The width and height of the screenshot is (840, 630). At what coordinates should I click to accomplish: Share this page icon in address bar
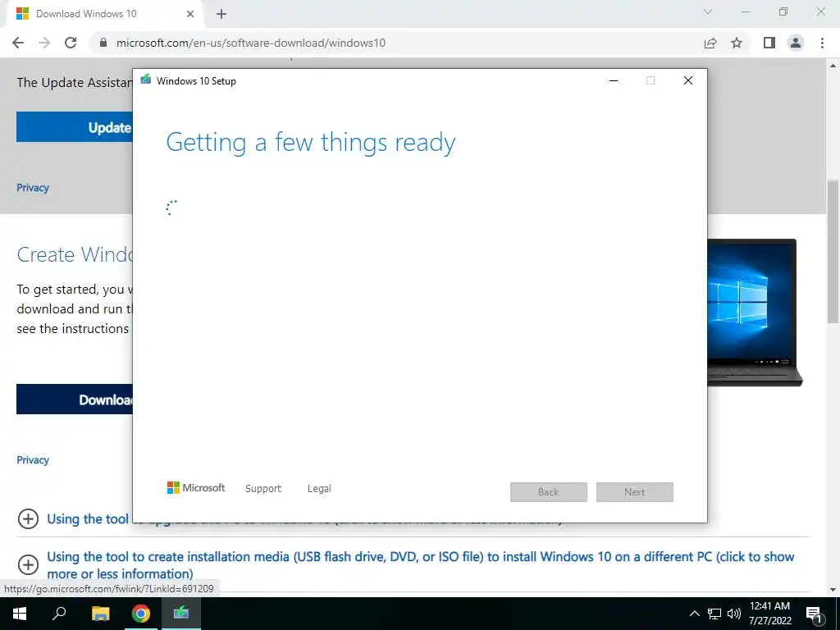710,43
